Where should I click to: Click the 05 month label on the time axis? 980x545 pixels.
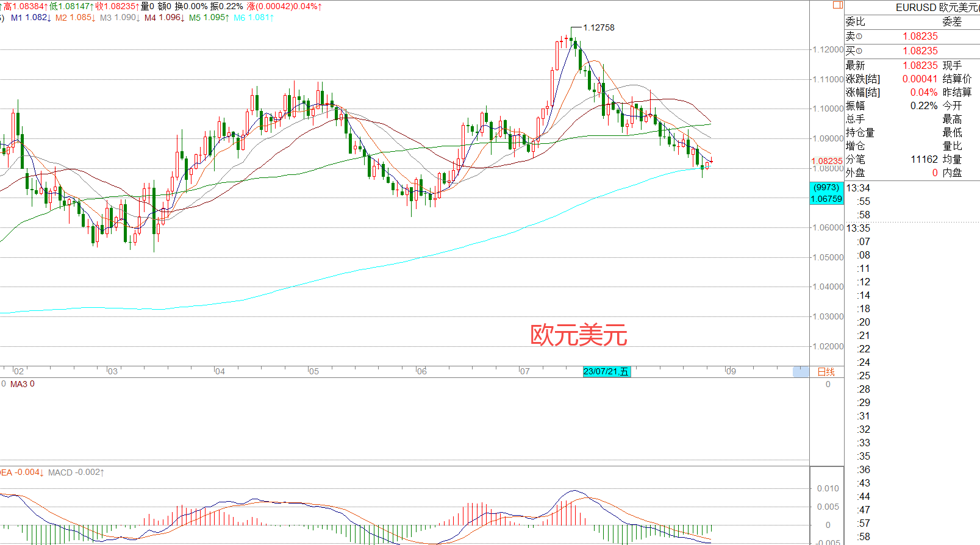[x=313, y=371]
